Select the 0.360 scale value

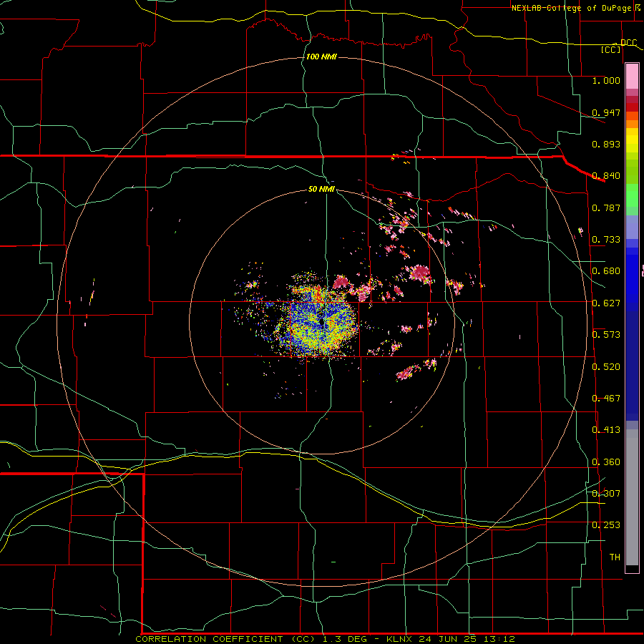[606, 462]
